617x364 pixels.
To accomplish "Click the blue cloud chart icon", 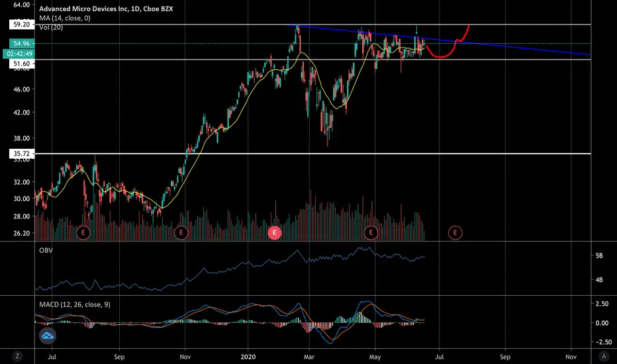I will point(48,336).
